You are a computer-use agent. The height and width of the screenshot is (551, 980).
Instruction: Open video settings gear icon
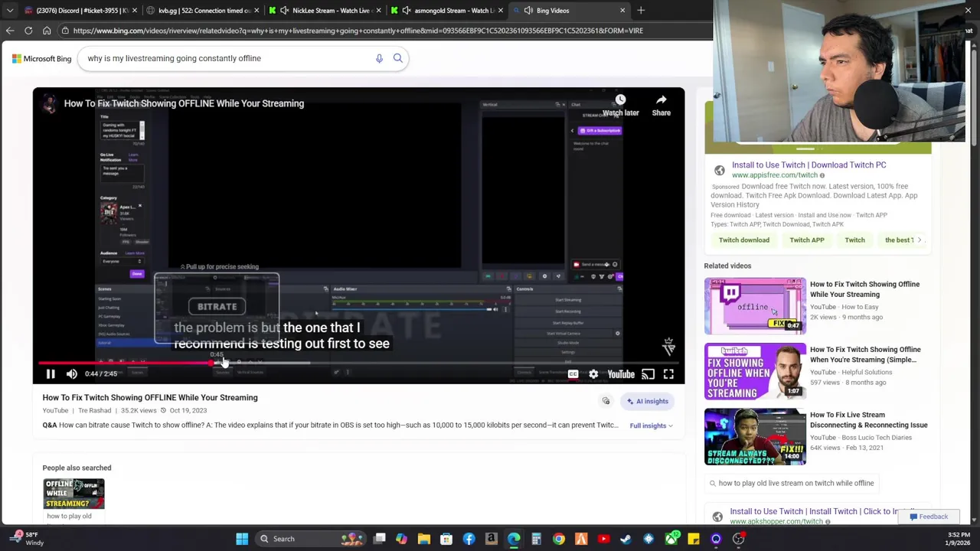point(593,374)
